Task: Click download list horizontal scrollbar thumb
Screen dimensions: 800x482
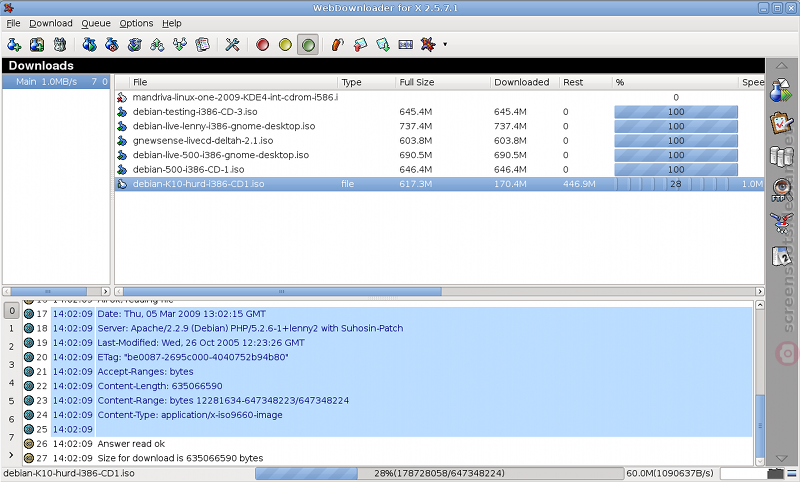Action: coord(282,292)
